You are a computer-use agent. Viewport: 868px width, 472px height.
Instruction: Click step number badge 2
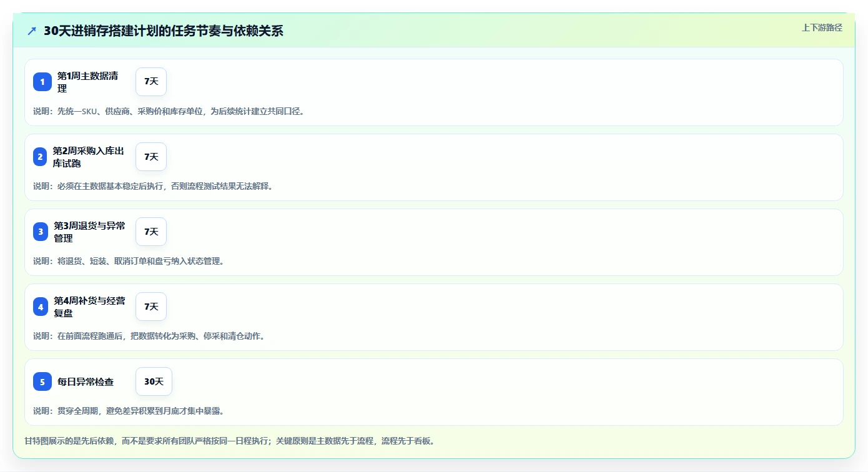tap(40, 157)
